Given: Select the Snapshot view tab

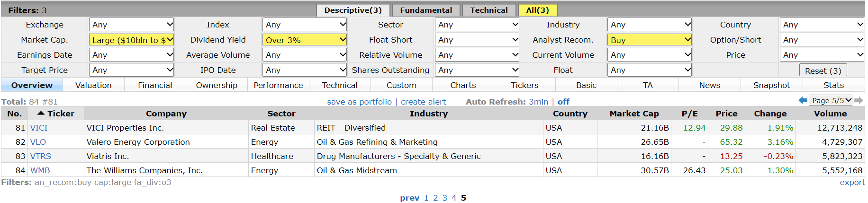Looking at the screenshot, I should click(x=771, y=85).
